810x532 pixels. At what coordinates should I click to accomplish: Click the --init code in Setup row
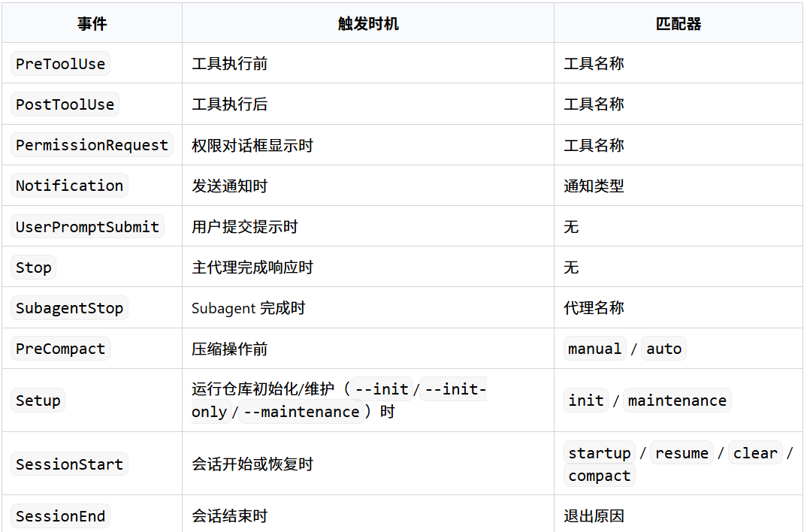(382, 389)
